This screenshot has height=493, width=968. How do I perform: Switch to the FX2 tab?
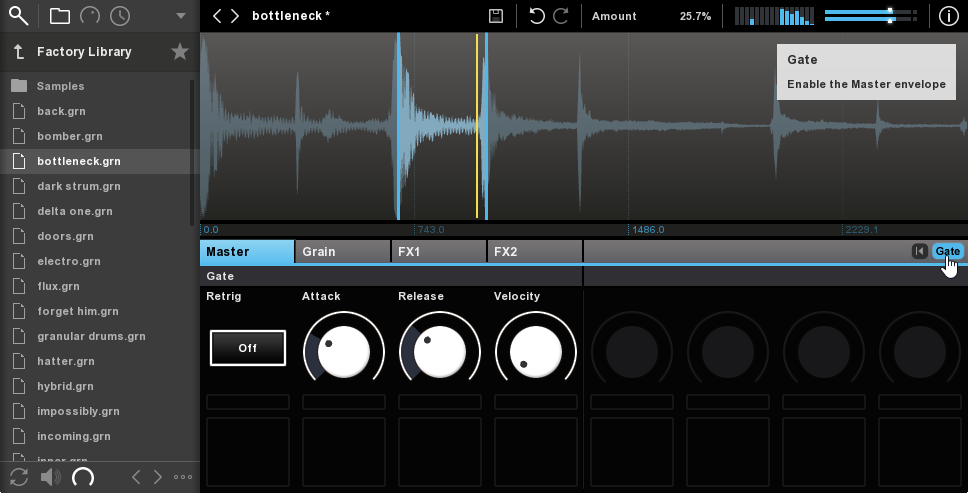(535, 252)
